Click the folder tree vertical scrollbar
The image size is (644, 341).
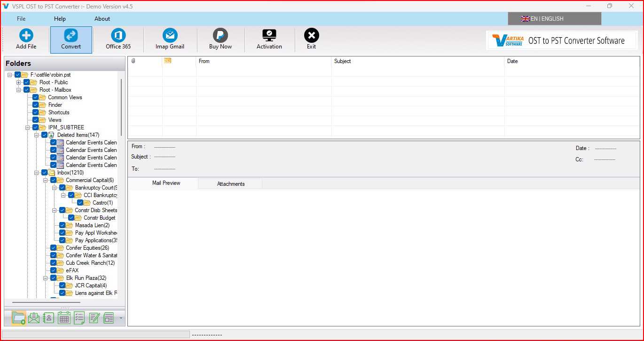coord(121,107)
